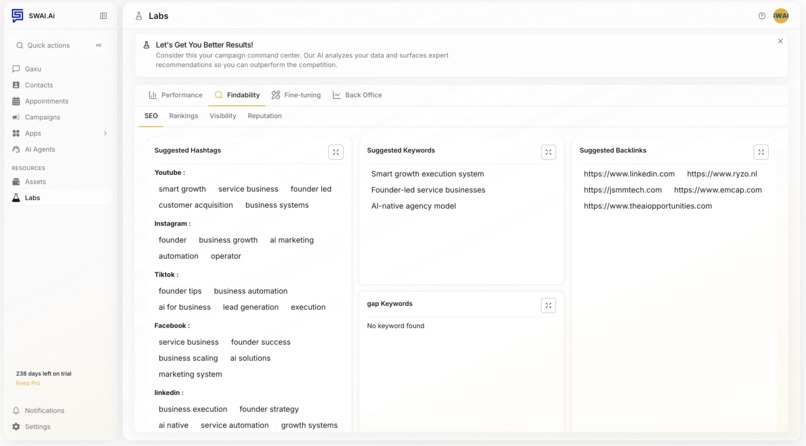This screenshot has height=446, width=806.
Task: Open the user avatar menu
Action: point(781,16)
